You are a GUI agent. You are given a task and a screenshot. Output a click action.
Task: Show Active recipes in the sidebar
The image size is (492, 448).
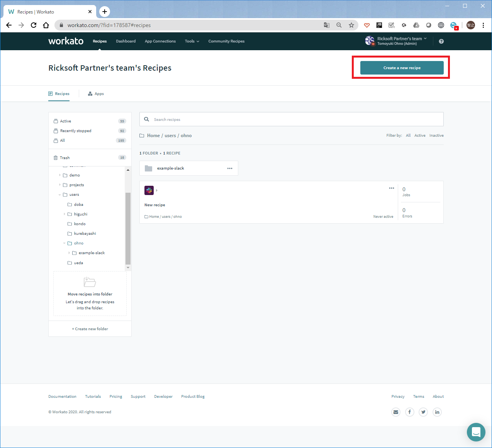(x=65, y=121)
